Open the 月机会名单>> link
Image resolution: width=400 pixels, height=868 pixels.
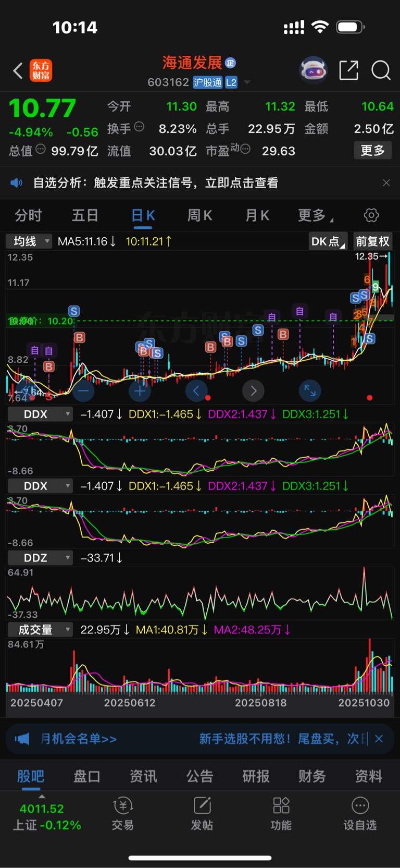79,739
